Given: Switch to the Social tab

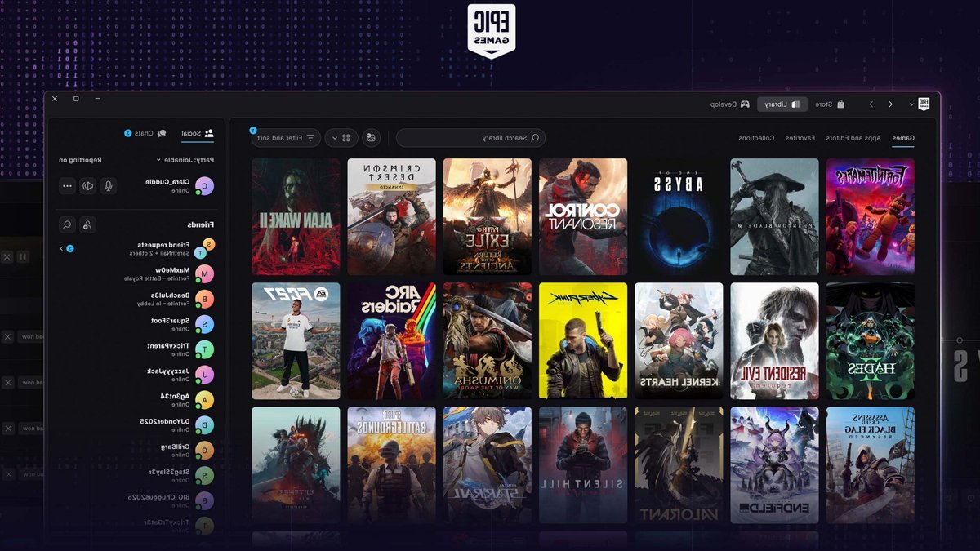Looking at the screenshot, I should pos(197,133).
